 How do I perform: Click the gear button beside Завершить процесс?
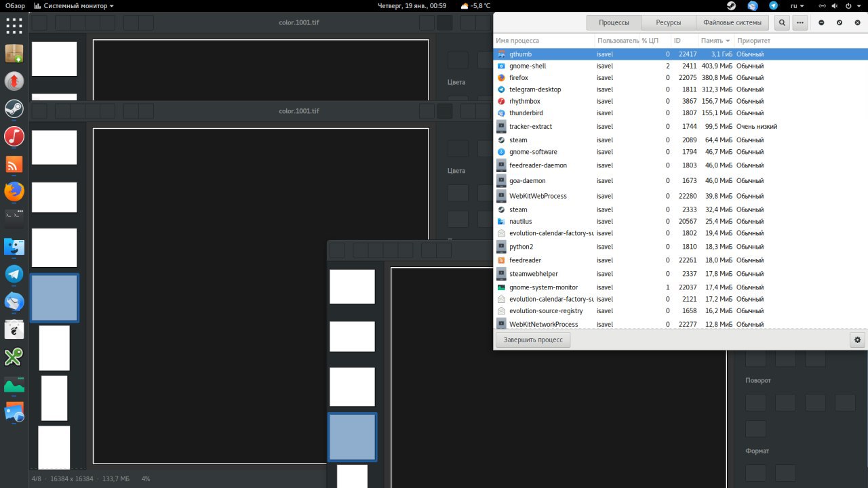click(857, 340)
